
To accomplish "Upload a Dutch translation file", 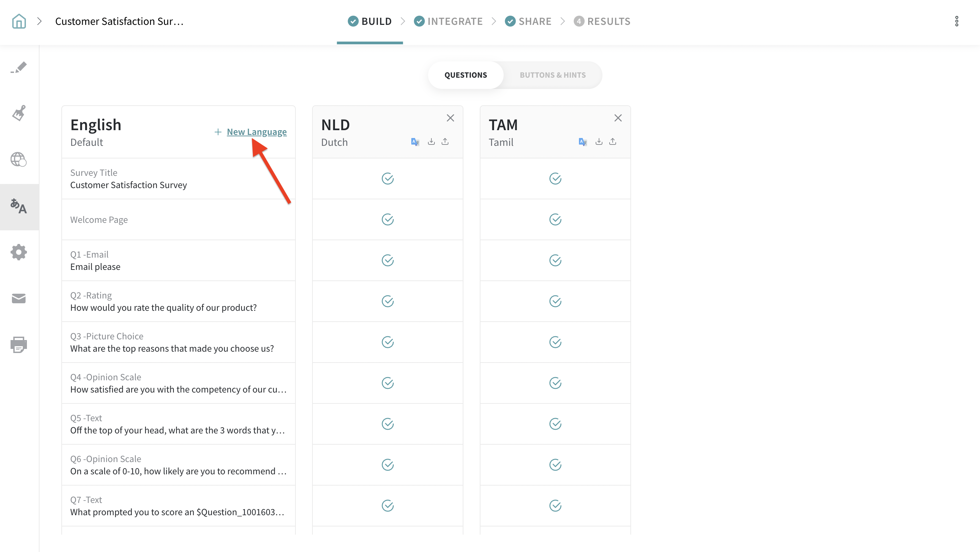I will (445, 141).
